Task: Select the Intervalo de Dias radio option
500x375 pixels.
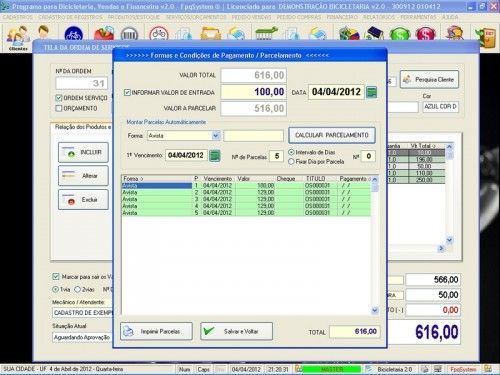Action: (x=291, y=152)
